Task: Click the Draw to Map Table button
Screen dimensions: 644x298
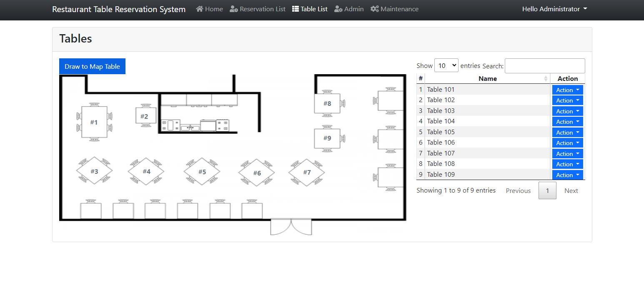Action: (92, 66)
